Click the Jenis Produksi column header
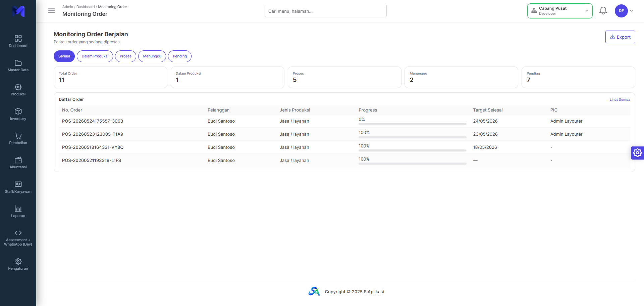This screenshot has width=644, height=306. coord(295,110)
